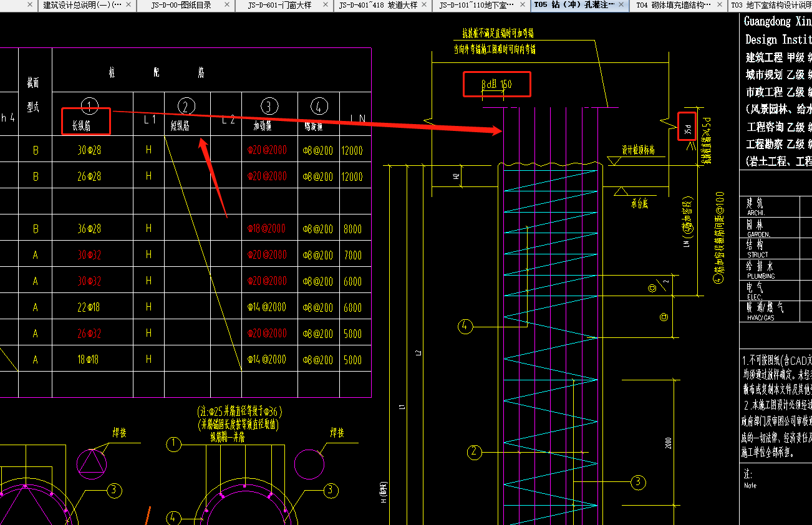Image resolution: width=812 pixels, height=525 pixels.
Task: Select the H value in the 22Φ18 row
Action: click(x=148, y=307)
